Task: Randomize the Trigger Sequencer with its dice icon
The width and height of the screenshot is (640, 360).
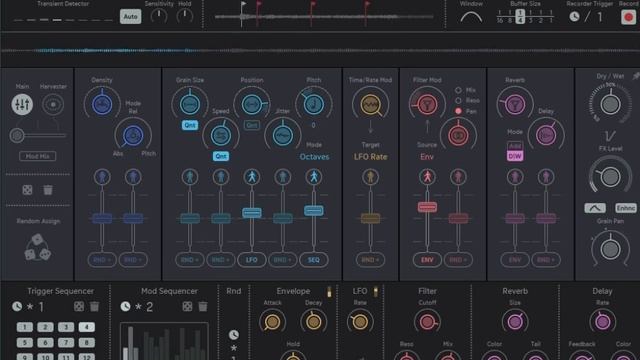Action: pyautogui.click(x=79, y=306)
